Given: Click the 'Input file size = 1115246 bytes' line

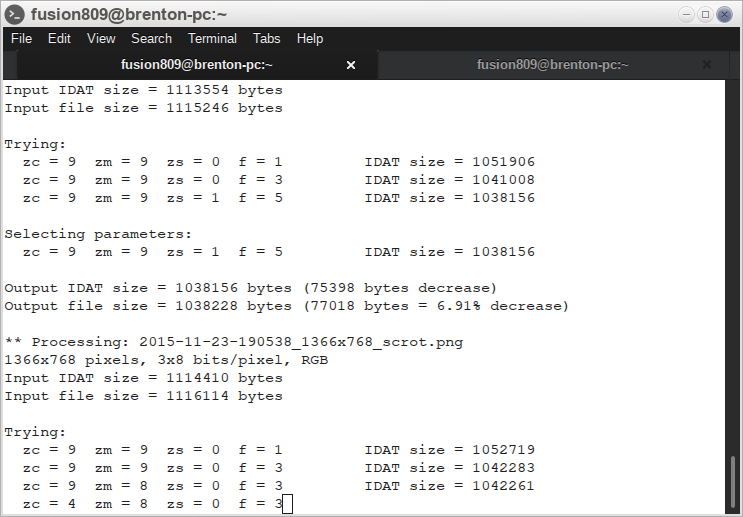Looking at the screenshot, I should coord(144,108).
